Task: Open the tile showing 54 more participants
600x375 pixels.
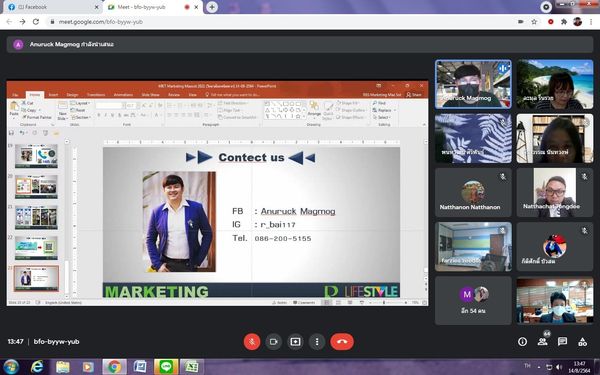Action: click(473, 301)
